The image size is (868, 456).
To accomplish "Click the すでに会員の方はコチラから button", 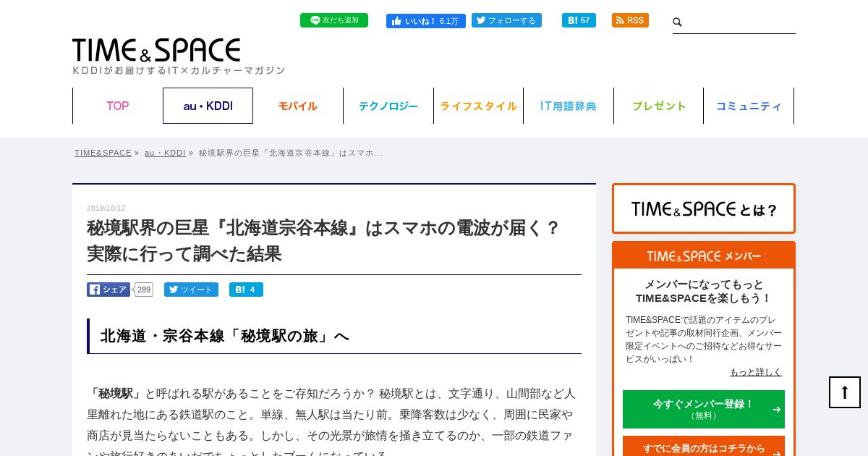I will (704, 447).
